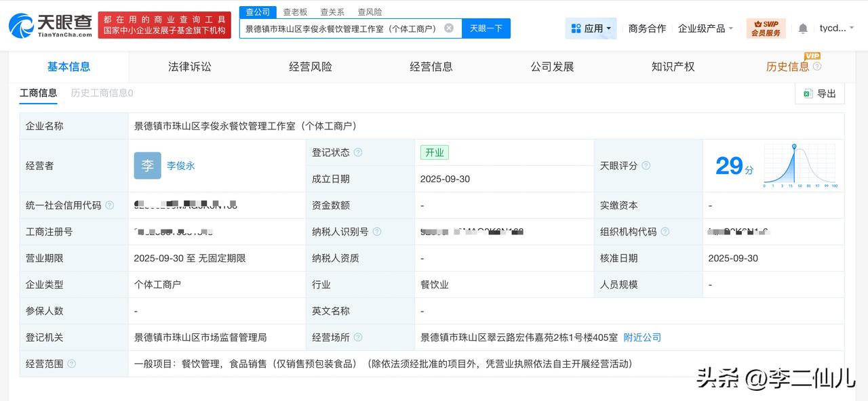The height and width of the screenshot is (401, 868).
Task: Open the 附近公司 link
Action: click(x=642, y=337)
